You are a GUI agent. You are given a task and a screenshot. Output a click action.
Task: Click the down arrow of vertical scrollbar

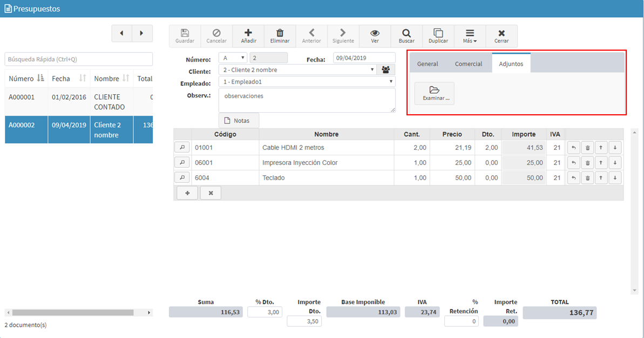[x=635, y=291]
